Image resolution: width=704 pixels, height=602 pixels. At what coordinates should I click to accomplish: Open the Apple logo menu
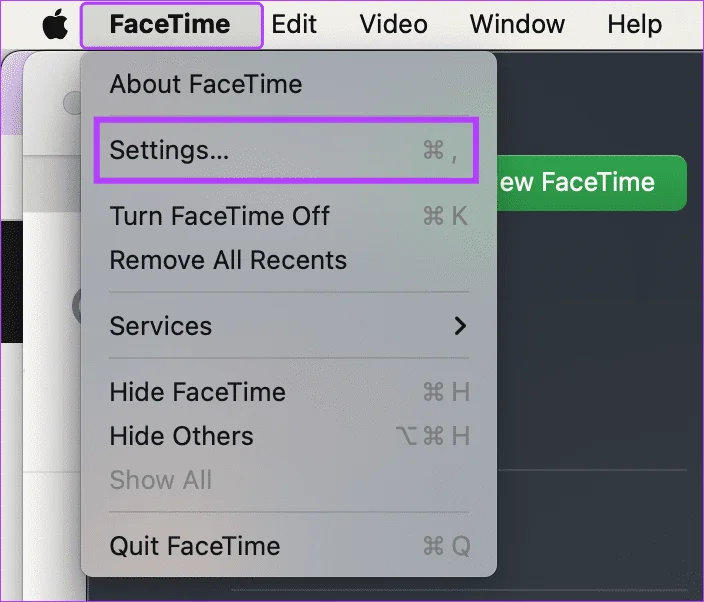tap(55, 25)
